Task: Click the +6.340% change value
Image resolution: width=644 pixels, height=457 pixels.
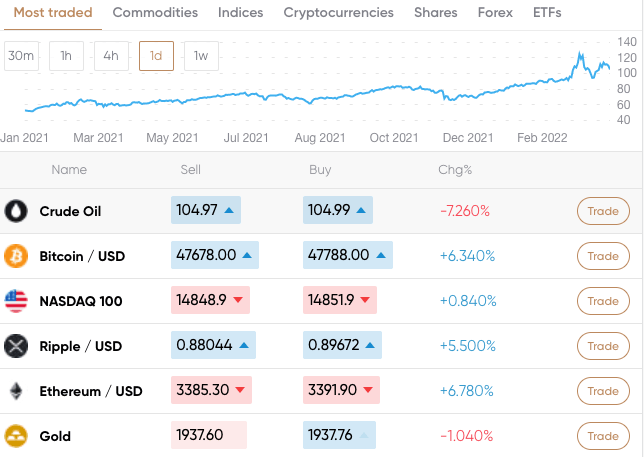Action: (x=467, y=256)
